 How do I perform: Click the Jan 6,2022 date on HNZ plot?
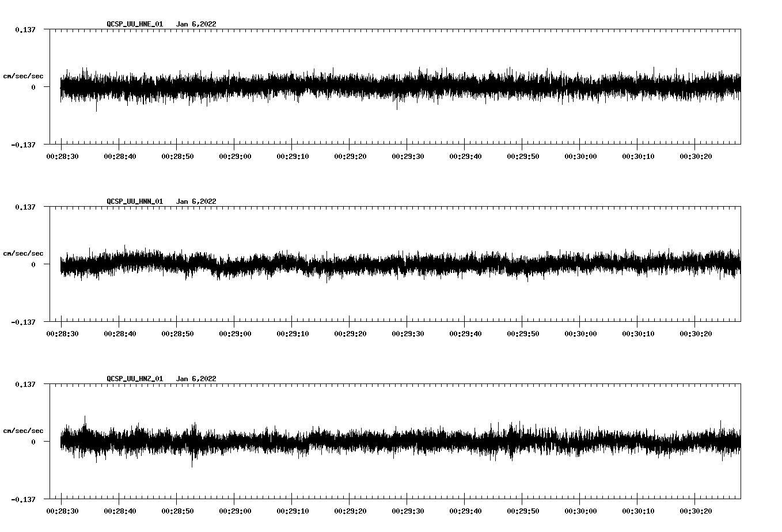coord(196,379)
